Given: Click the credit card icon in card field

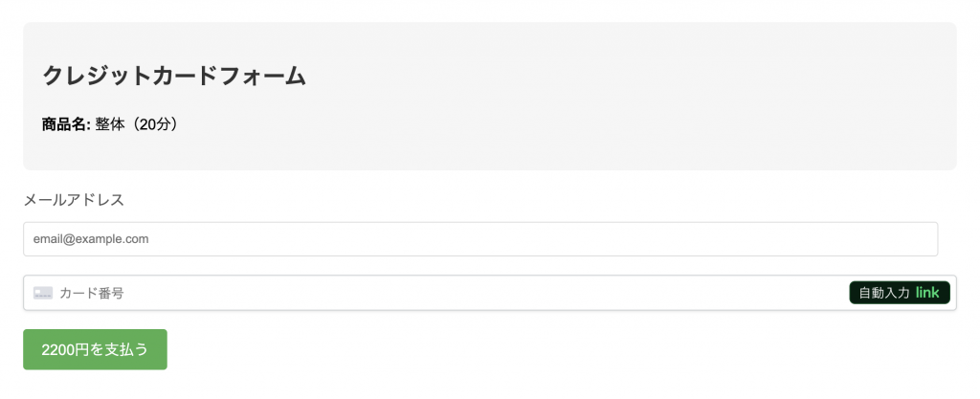Looking at the screenshot, I should [x=43, y=293].
